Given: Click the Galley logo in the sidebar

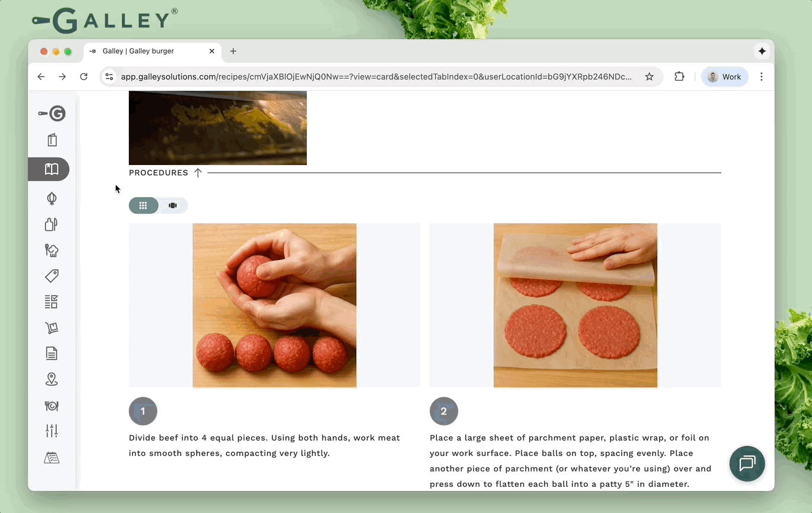Looking at the screenshot, I should tap(52, 113).
